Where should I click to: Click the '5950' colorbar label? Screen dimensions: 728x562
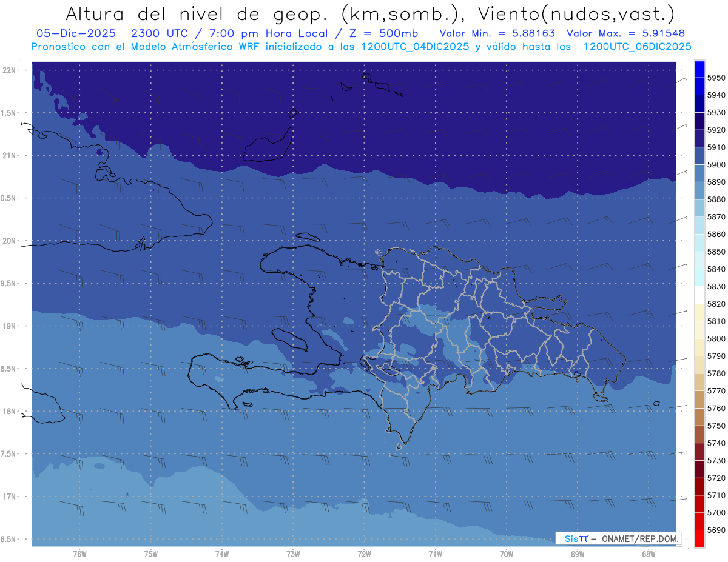click(716, 78)
